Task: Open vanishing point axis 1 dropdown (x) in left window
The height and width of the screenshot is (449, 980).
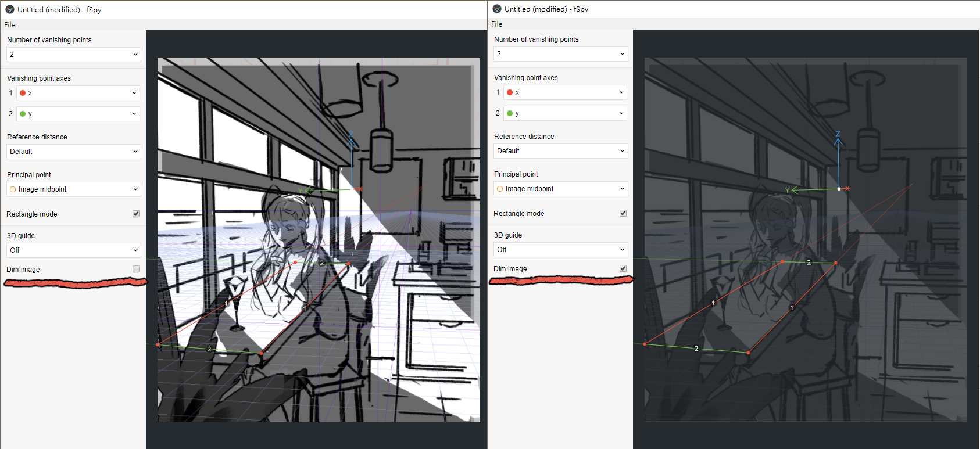Action: tap(78, 93)
